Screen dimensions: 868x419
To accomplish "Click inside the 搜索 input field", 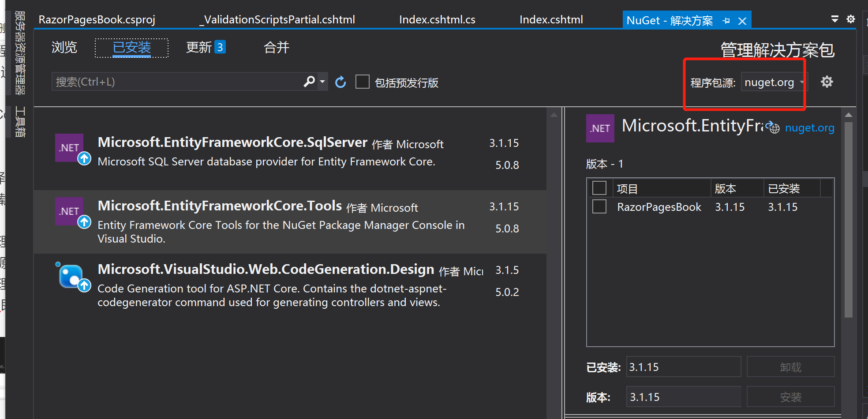I will click(x=176, y=82).
